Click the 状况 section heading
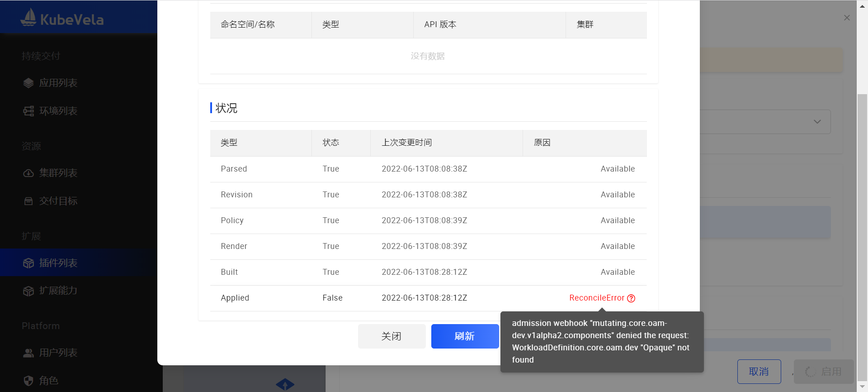868x392 pixels. coord(226,108)
